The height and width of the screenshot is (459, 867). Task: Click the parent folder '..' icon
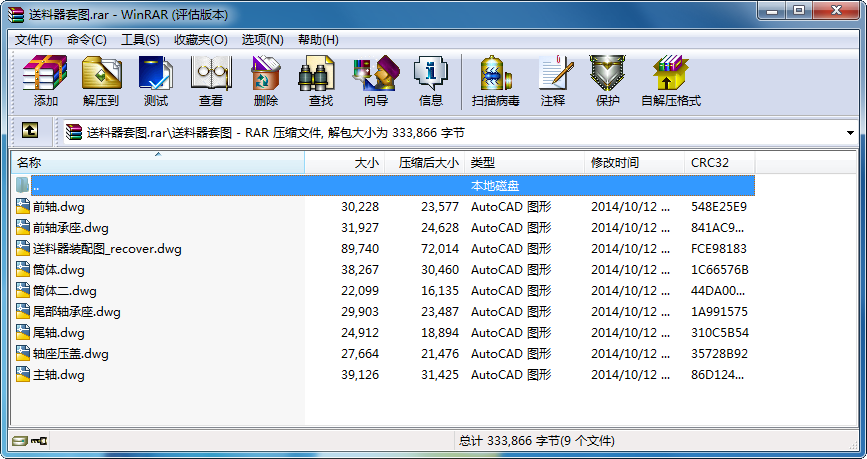pyautogui.click(x=23, y=185)
